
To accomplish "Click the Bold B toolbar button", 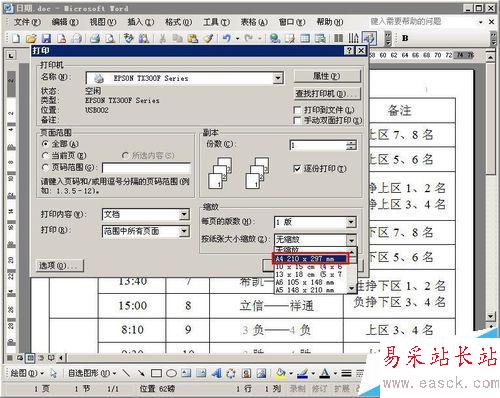I will [405, 38].
